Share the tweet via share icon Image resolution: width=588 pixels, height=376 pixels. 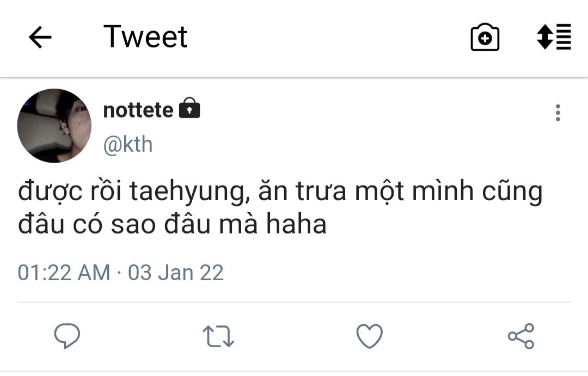pyautogui.click(x=521, y=336)
